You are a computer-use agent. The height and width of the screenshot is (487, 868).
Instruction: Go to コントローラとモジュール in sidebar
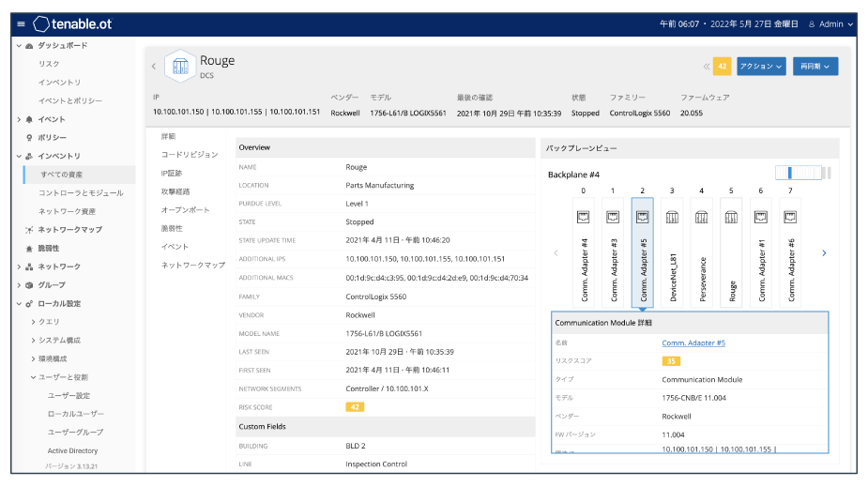(80, 192)
